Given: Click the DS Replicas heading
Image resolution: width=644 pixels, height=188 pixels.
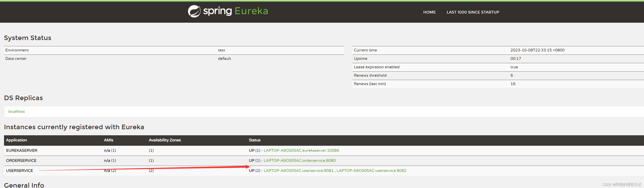Looking at the screenshot, I should coord(23,98).
